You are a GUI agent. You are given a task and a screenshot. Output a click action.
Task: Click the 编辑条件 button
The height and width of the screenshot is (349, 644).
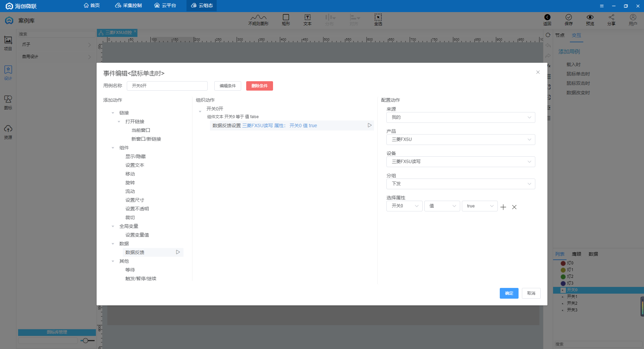[228, 86]
